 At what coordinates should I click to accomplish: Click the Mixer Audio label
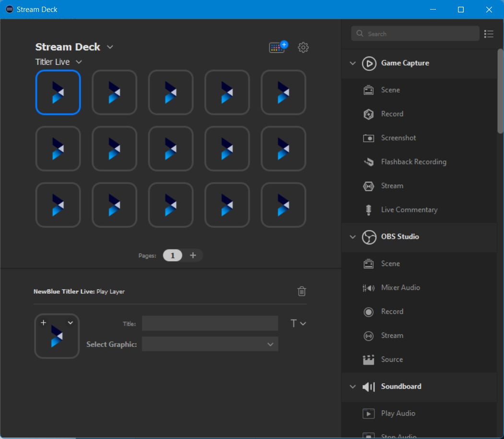click(400, 288)
